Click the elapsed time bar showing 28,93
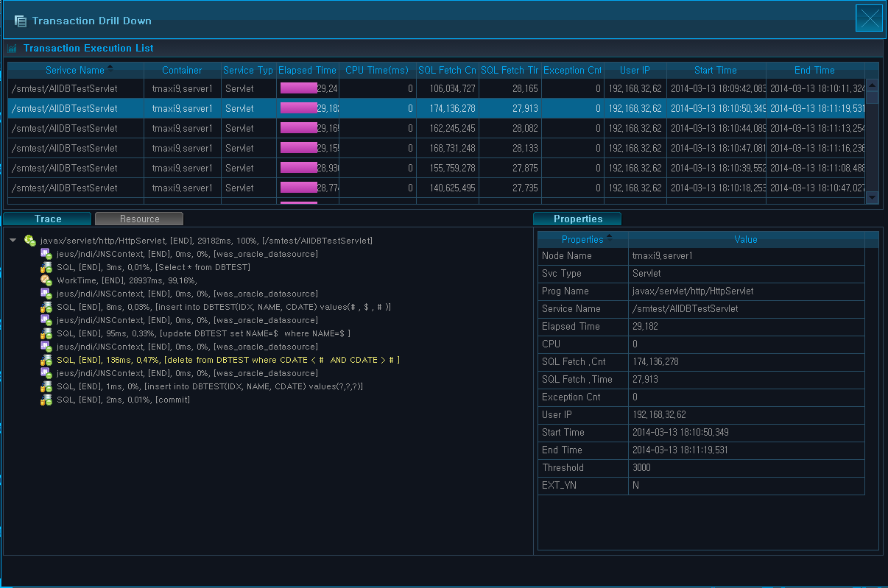 299,168
